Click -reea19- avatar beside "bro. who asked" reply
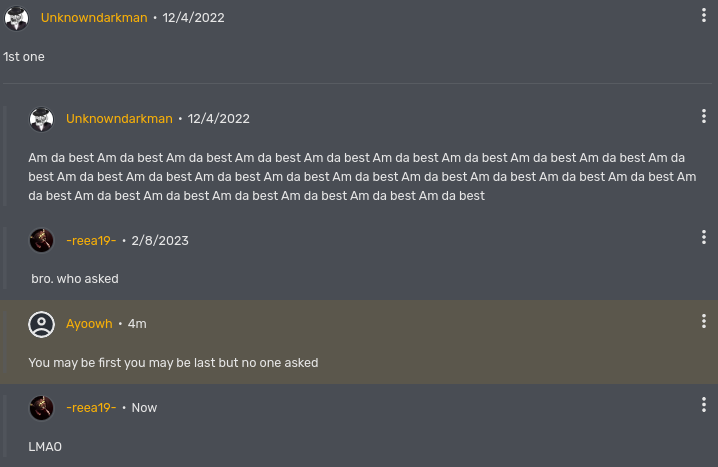Image resolution: width=718 pixels, height=467 pixels. [x=41, y=240]
